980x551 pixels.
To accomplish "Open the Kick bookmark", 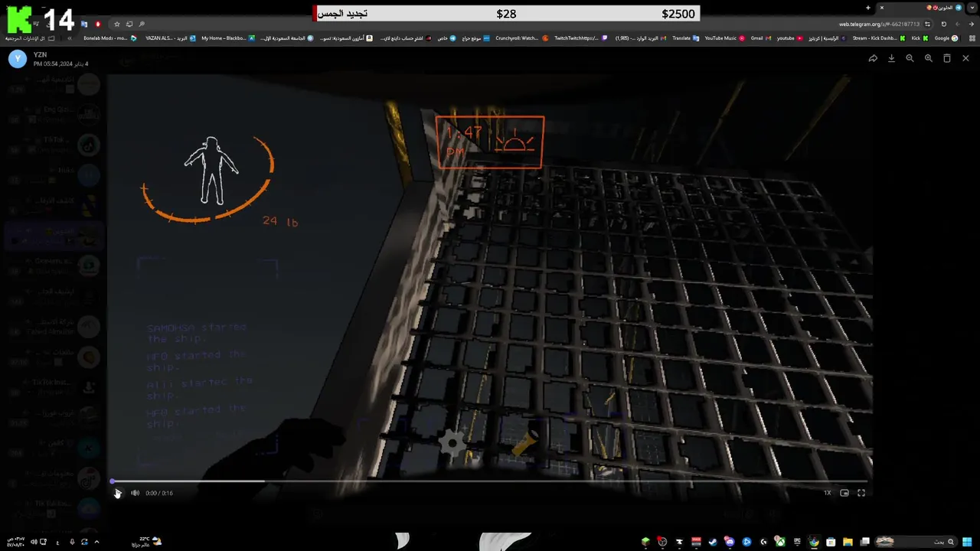I will click(920, 37).
